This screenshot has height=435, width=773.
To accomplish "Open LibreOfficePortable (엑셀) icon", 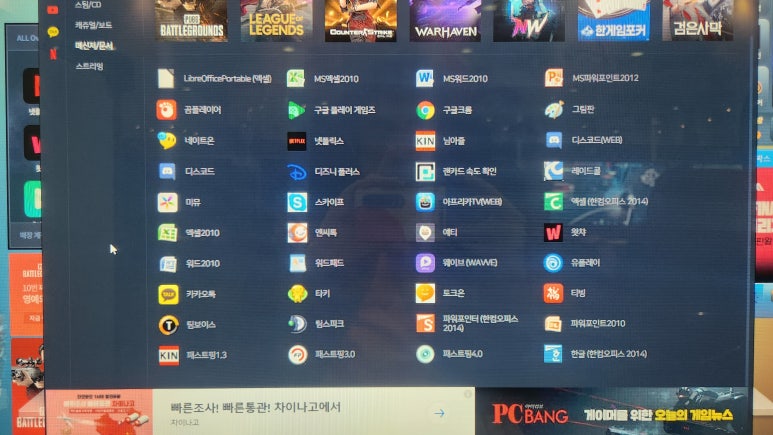I will click(166, 79).
